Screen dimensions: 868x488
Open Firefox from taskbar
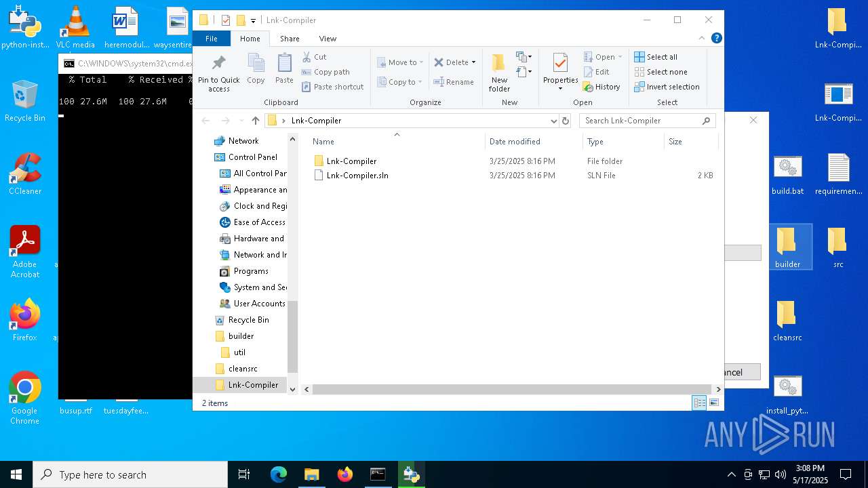pos(345,474)
